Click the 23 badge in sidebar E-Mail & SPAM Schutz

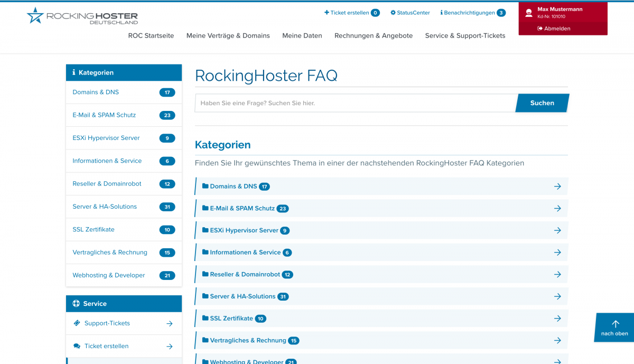tap(167, 115)
